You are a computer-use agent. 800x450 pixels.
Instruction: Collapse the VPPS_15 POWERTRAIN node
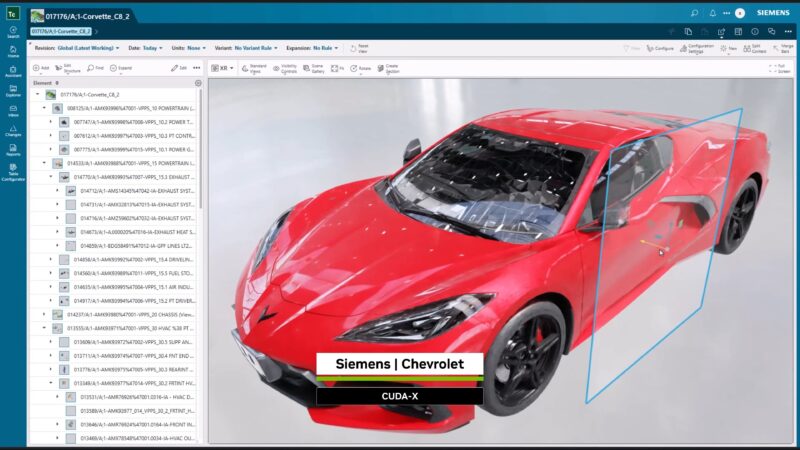click(x=44, y=163)
